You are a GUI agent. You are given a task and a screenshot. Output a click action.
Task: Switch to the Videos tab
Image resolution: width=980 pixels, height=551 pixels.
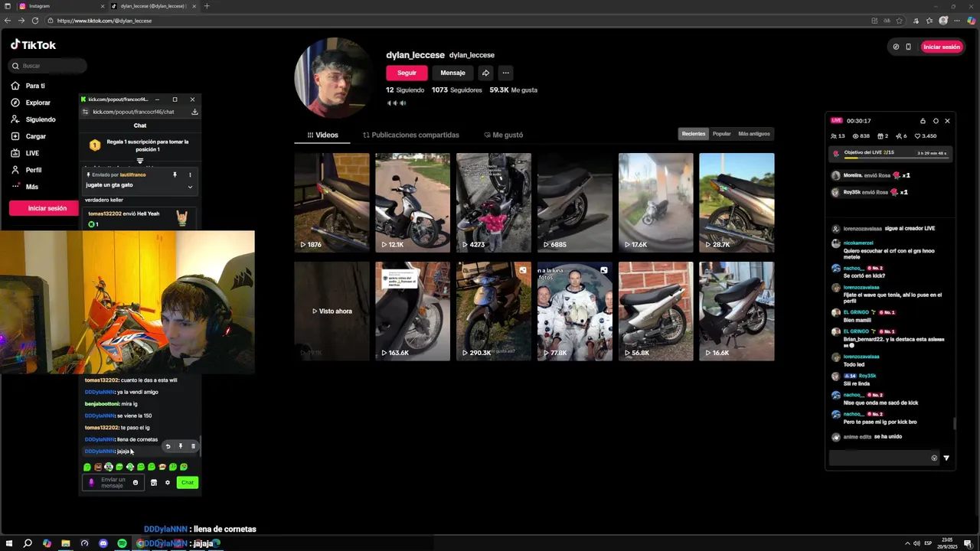pyautogui.click(x=322, y=135)
